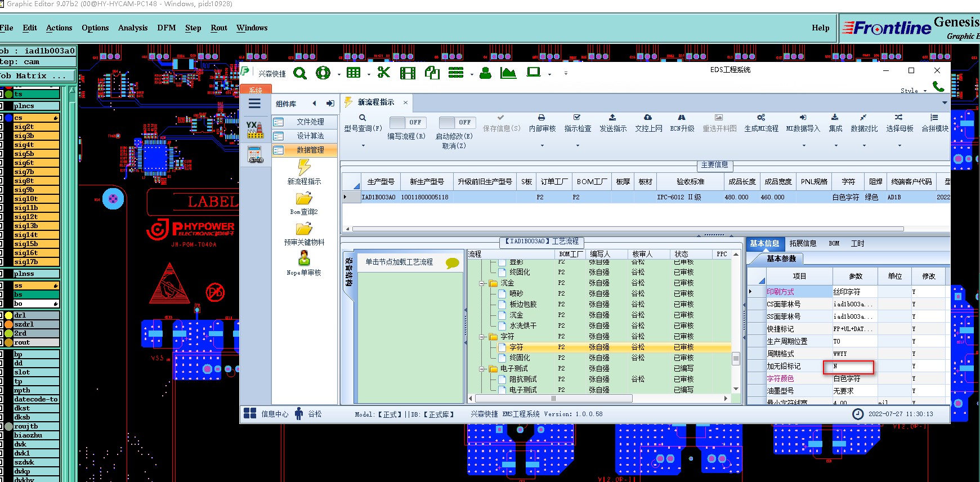Toggle visibility checkbox of rout layer
The height and width of the screenshot is (482, 980).
click(1, 342)
